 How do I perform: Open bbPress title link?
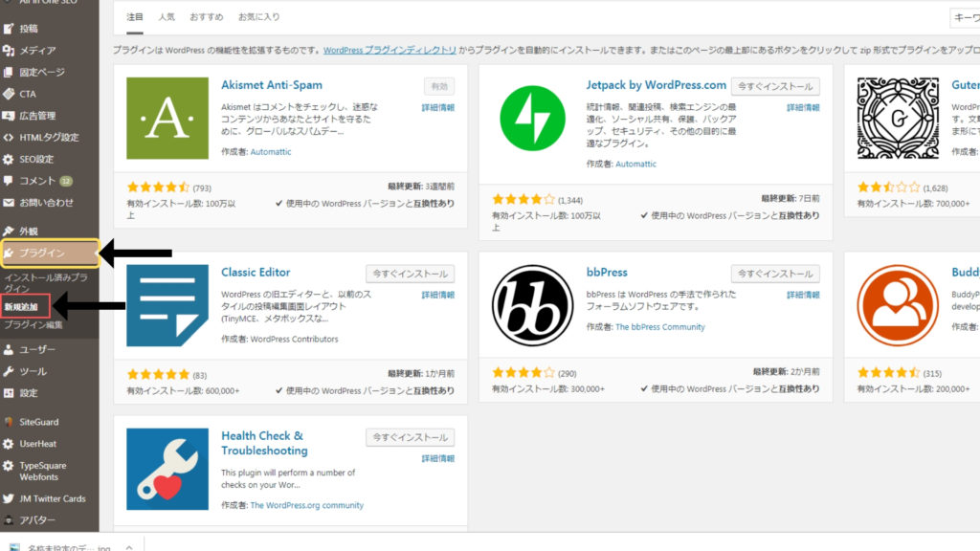(607, 273)
